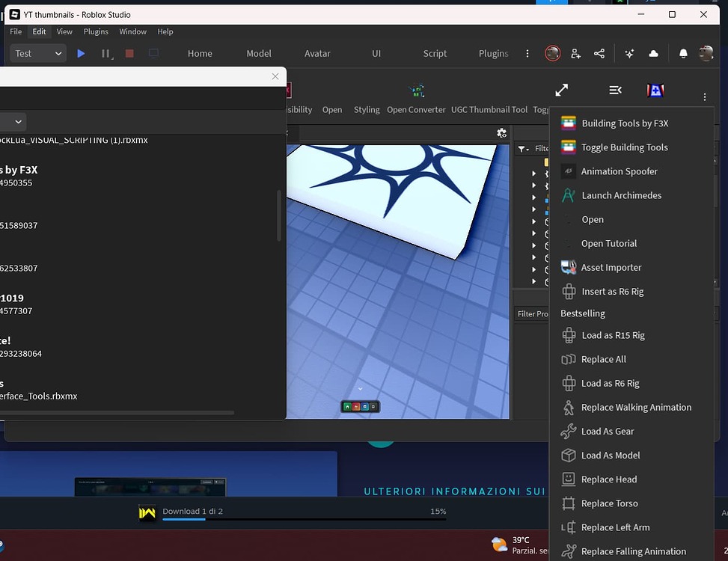Open the Test mode dropdown
Viewport: 728px width, 561px height.
38,53
